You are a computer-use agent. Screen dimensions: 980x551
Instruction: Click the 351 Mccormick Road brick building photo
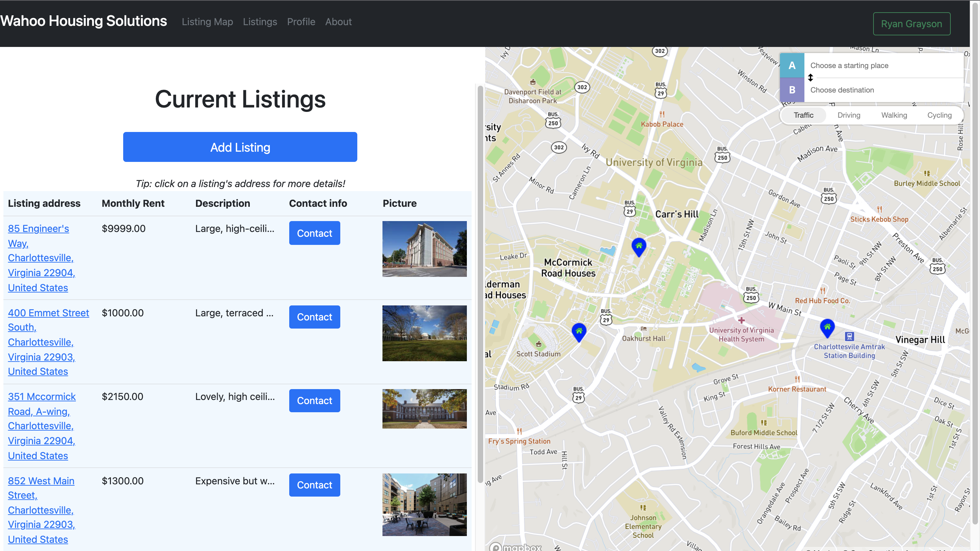click(425, 409)
